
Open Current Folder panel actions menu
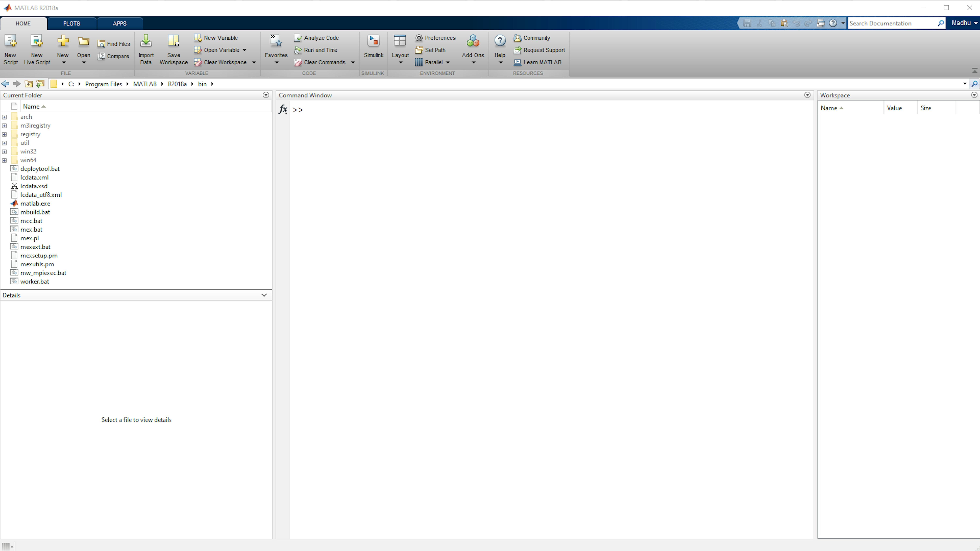coord(266,95)
